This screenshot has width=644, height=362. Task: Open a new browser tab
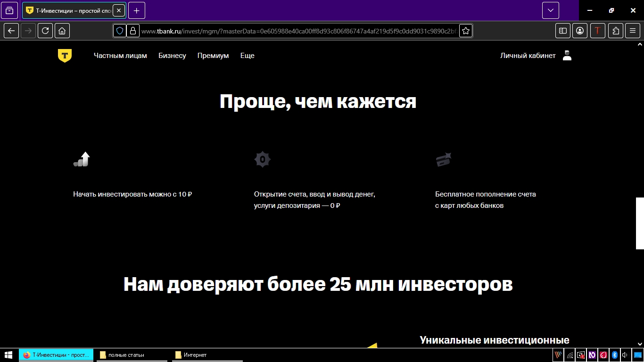point(137,10)
